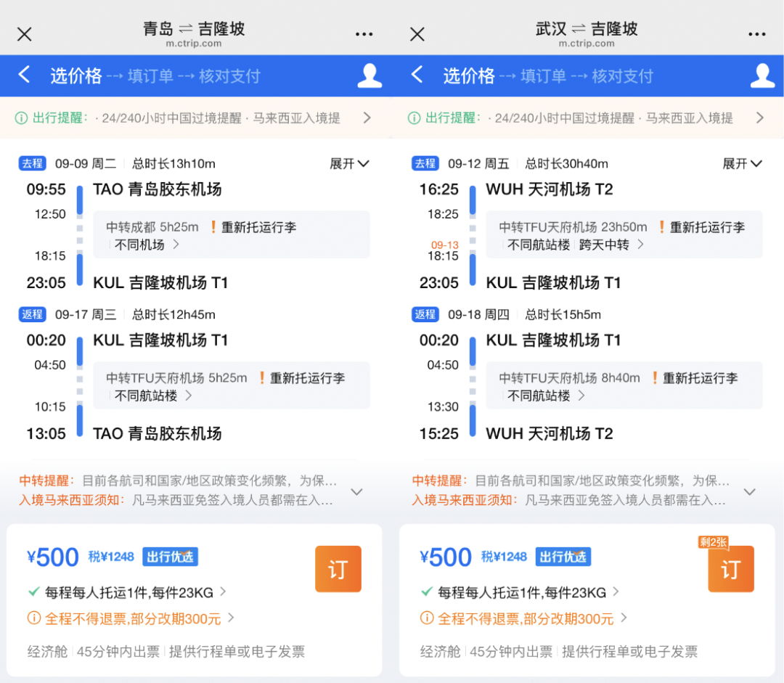The height and width of the screenshot is (683, 784).
Task: Expand Wuhan flight details via 展开
Action: pos(741,163)
